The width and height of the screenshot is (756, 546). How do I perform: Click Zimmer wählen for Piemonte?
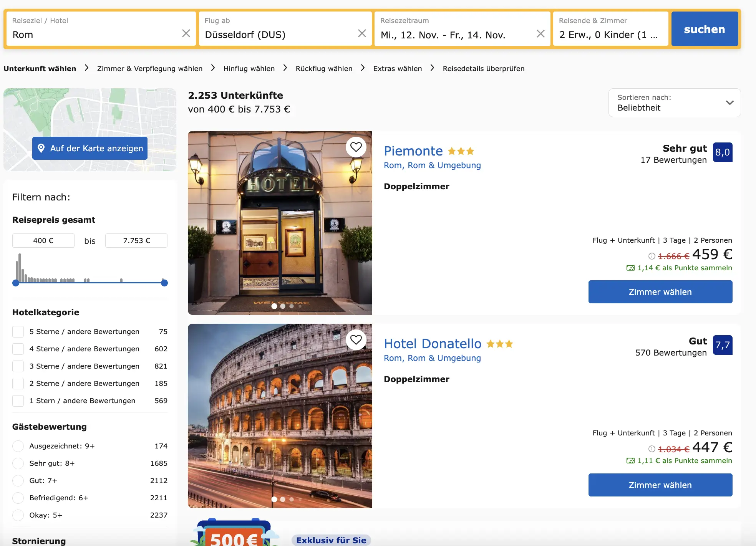tap(660, 292)
